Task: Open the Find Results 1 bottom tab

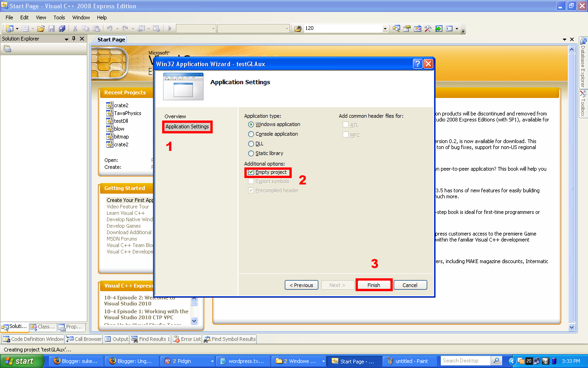Action: [151, 339]
